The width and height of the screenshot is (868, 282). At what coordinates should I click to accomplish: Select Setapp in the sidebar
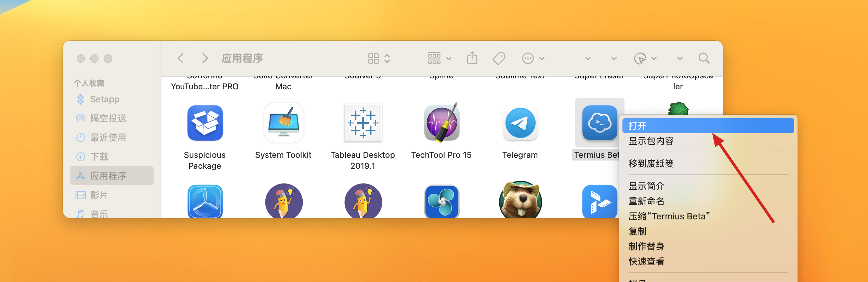105,99
